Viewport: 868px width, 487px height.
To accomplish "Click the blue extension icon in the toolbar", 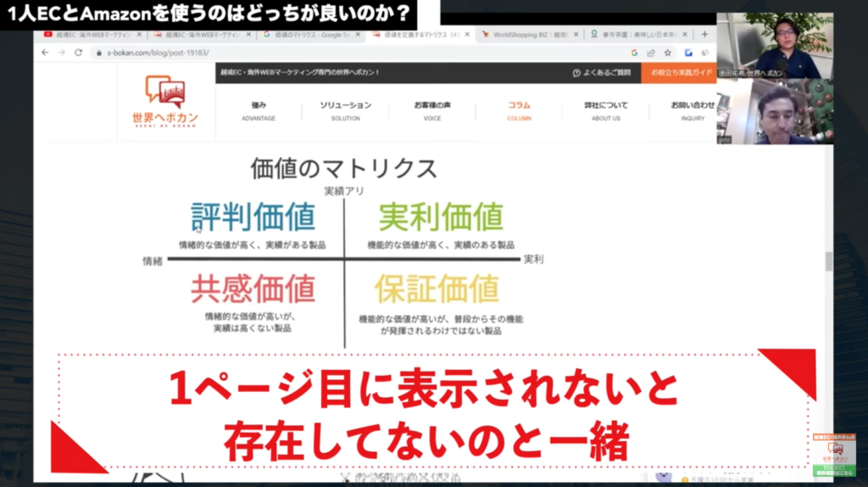I will [x=688, y=53].
